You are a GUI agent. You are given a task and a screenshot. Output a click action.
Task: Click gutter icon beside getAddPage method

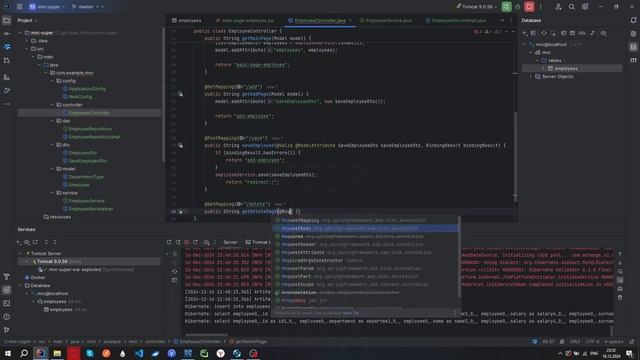pyautogui.click(x=180, y=94)
